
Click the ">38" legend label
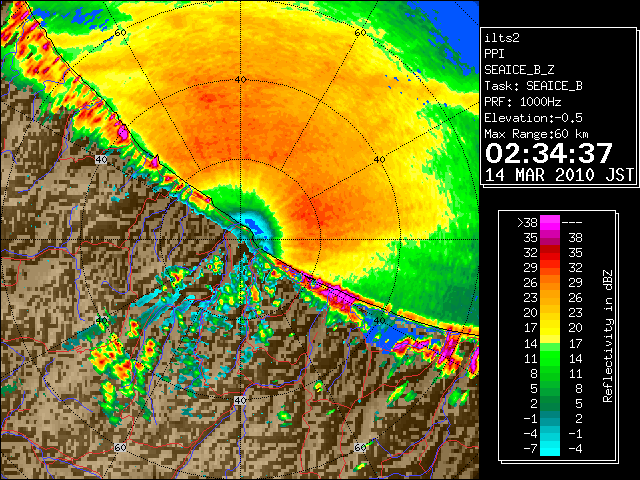point(527,222)
